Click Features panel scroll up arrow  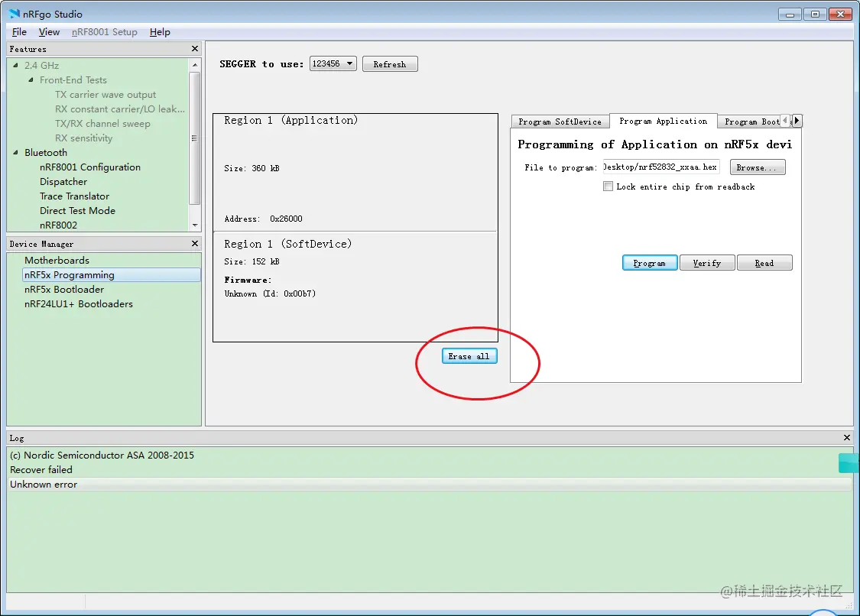pos(195,65)
